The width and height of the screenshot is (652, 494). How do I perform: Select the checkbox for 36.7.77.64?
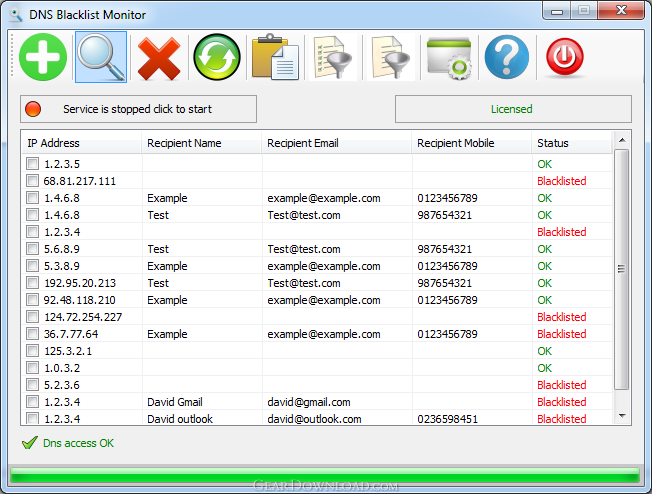(x=32, y=334)
